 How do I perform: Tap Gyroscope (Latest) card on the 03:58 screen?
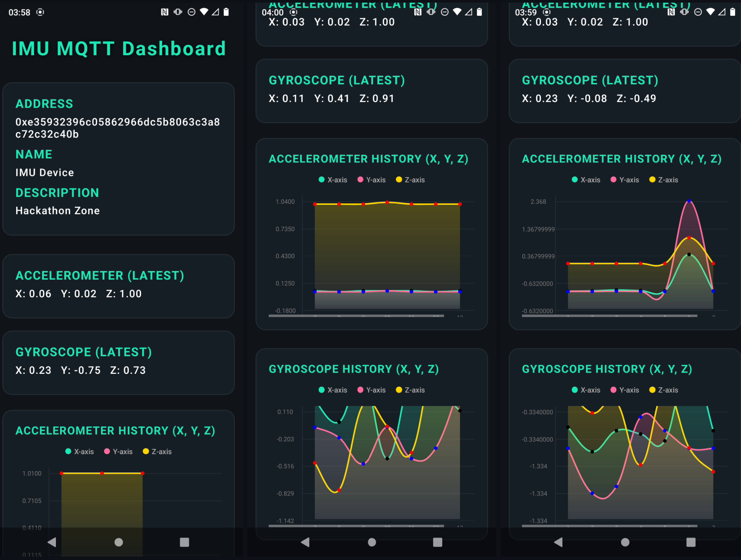pos(119,362)
